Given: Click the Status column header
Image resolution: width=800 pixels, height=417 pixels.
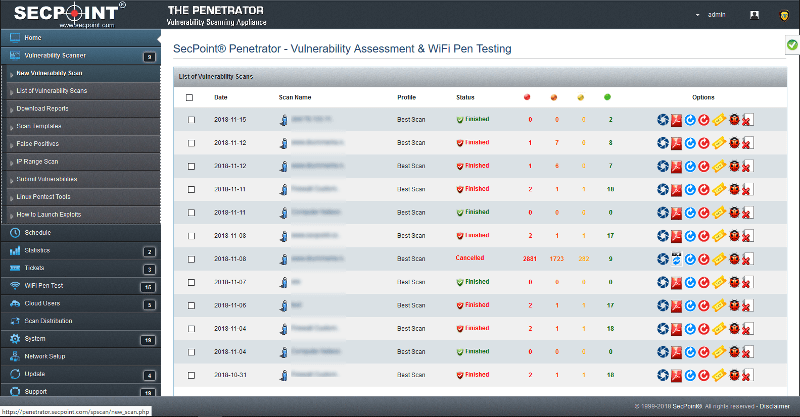Looking at the screenshot, I should [x=465, y=97].
